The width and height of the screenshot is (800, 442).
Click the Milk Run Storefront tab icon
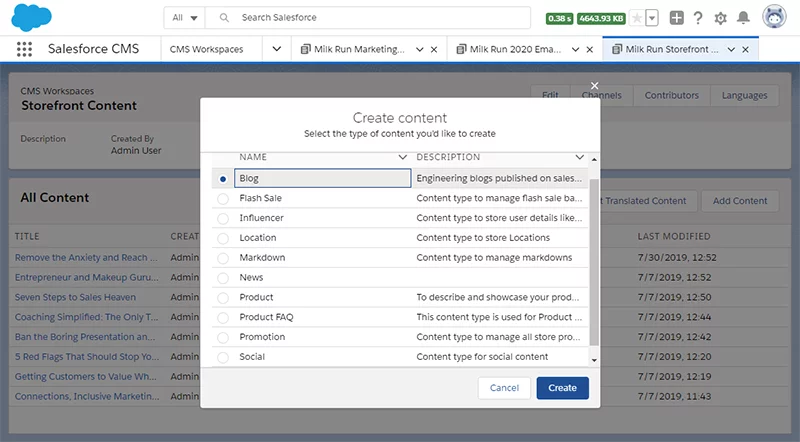point(617,49)
